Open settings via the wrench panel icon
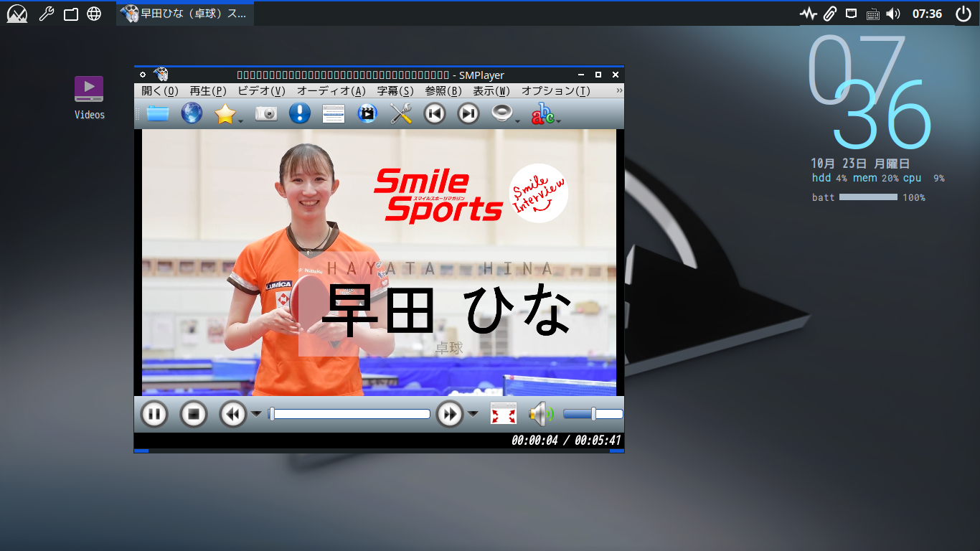Screen dimensions: 980x551 pyautogui.click(x=47, y=14)
